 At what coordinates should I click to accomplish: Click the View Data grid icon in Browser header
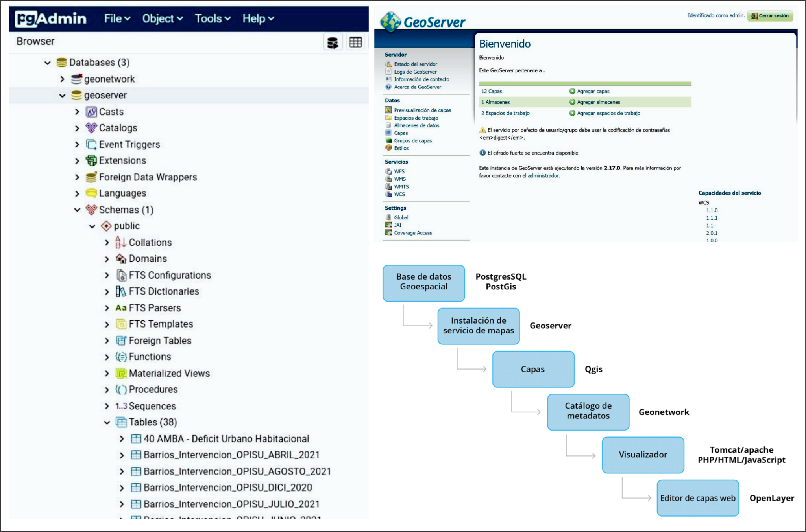(x=355, y=42)
